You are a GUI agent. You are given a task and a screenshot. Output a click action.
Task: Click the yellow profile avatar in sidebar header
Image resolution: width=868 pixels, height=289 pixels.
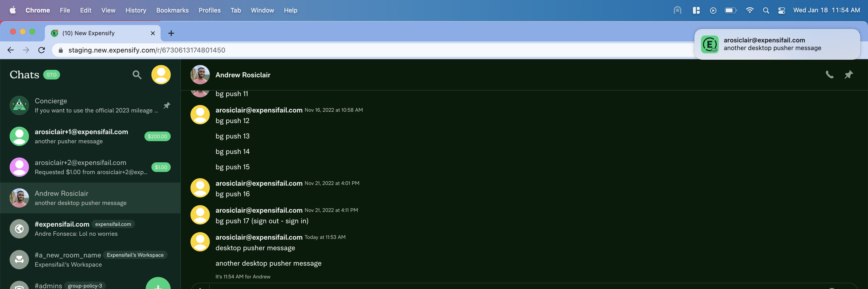click(161, 75)
